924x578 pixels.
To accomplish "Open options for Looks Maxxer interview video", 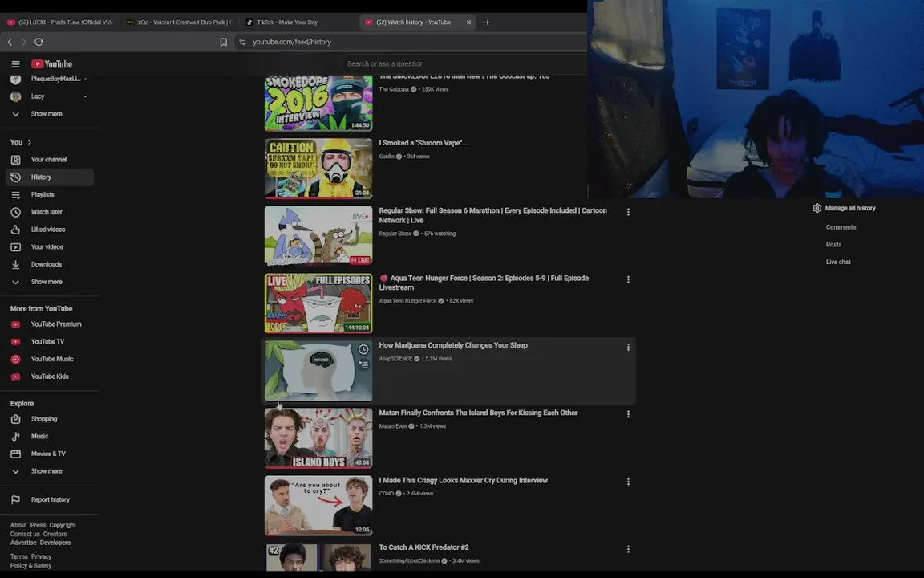I will (628, 482).
